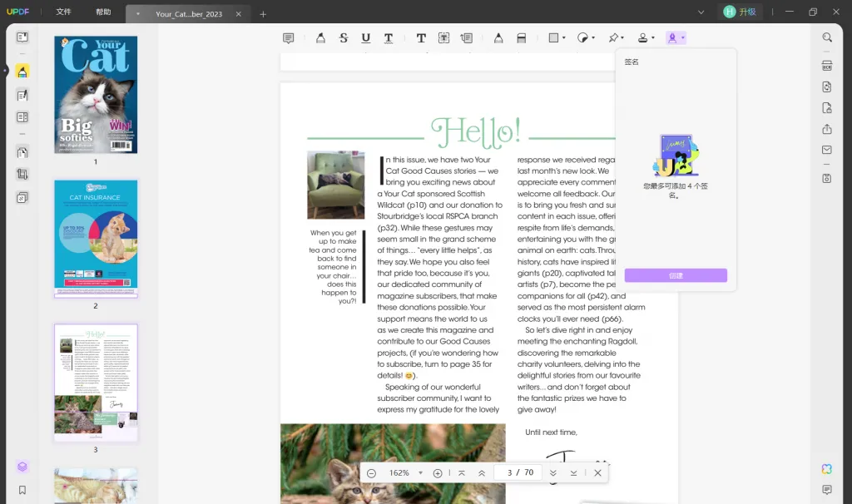Go to the previous page
The width and height of the screenshot is (852, 504).
click(482, 473)
